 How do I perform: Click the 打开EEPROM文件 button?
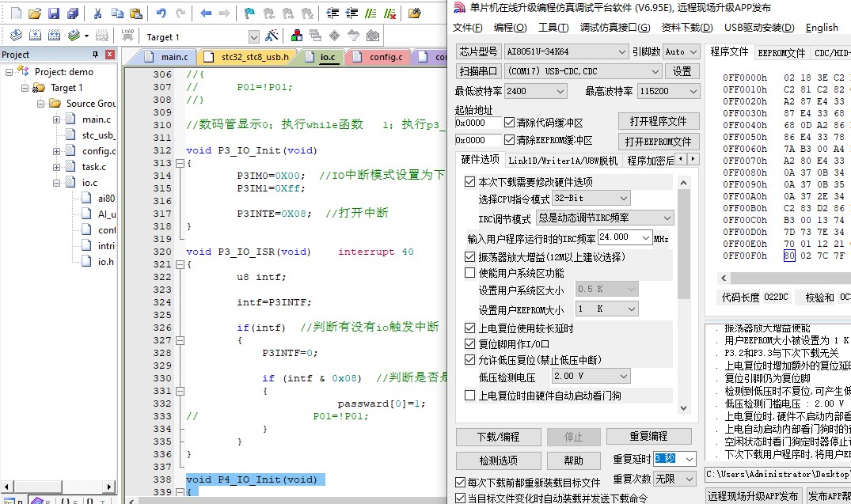[x=659, y=142]
